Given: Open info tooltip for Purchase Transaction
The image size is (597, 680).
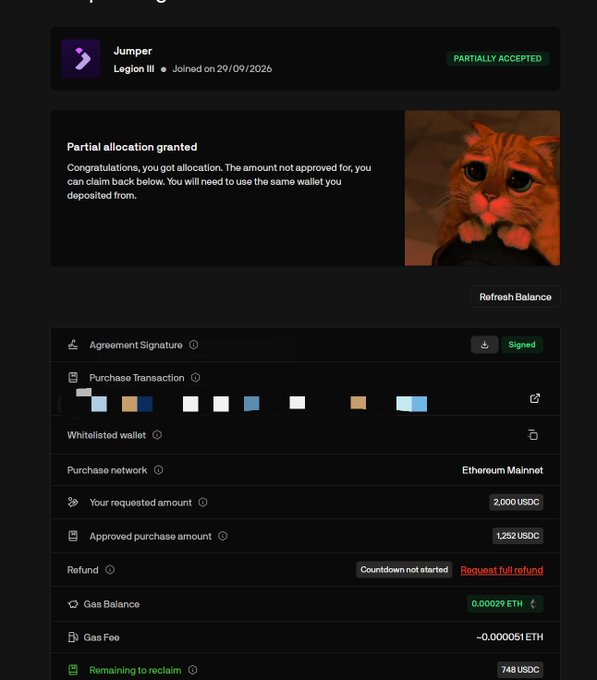Looking at the screenshot, I should (196, 378).
